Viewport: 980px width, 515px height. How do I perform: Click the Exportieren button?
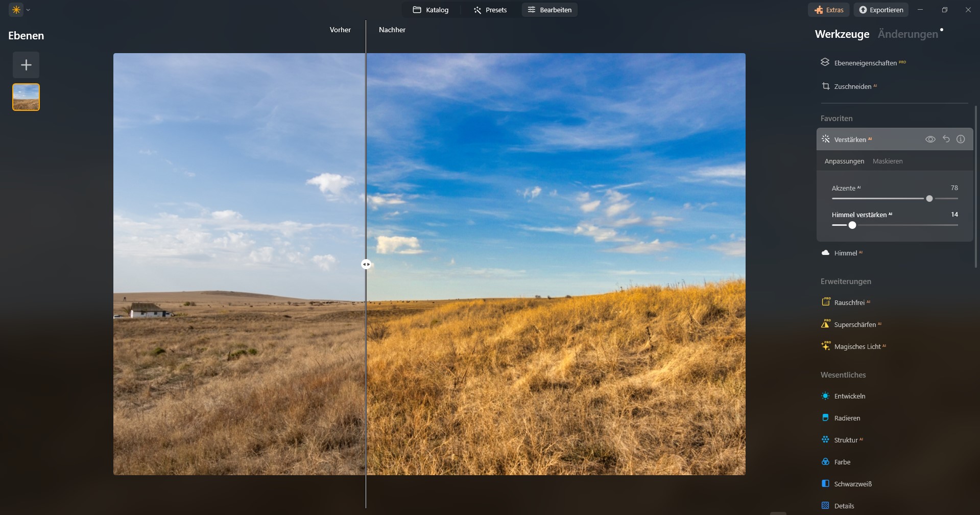881,9
